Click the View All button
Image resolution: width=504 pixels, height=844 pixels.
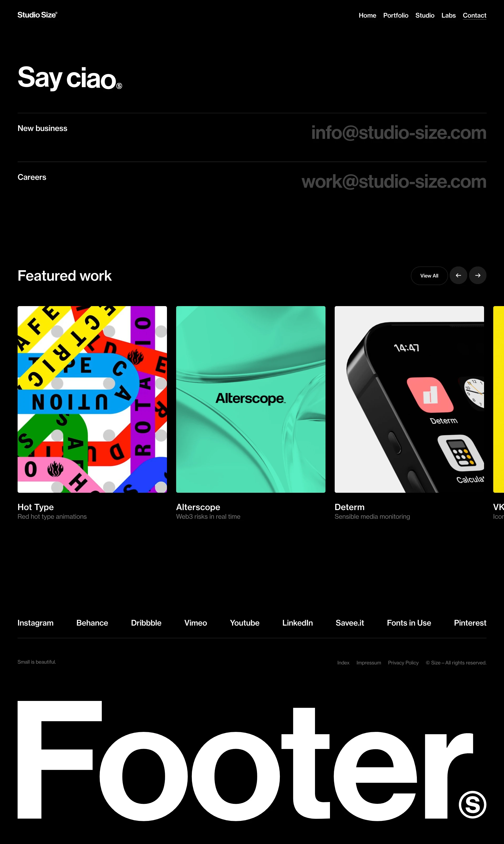[430, 276]
